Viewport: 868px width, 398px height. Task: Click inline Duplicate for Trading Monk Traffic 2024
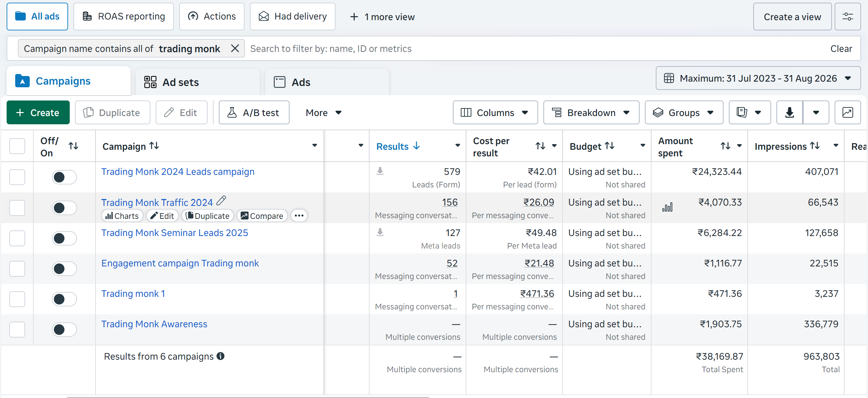coord(208,216)
